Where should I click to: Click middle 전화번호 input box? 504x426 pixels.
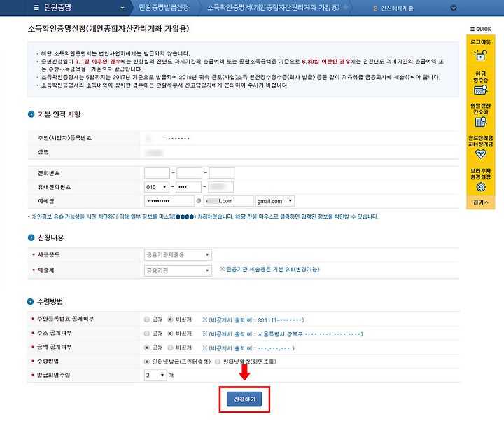pyautogui.click(x=189, y=173)
